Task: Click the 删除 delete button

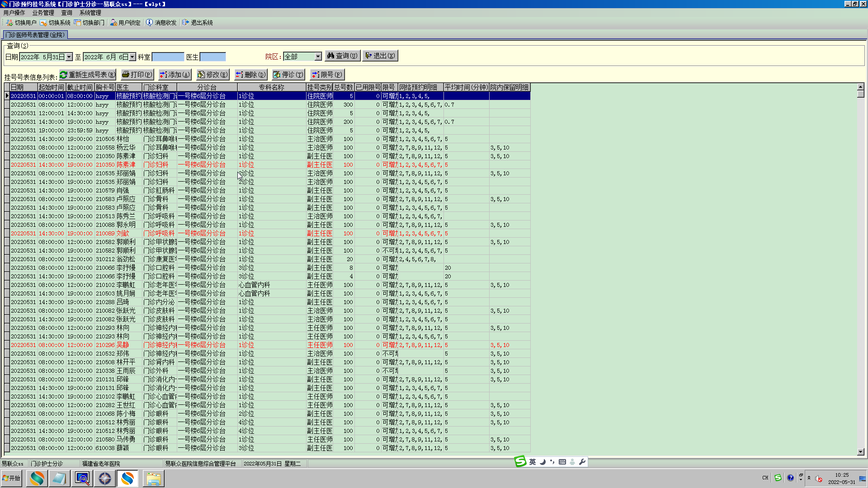Action: 250,75
